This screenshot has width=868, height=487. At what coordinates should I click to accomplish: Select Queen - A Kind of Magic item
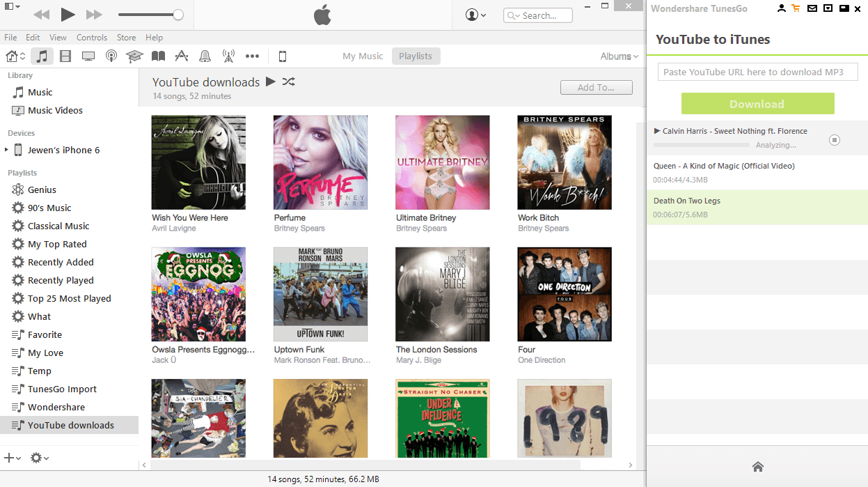pyautogui.click(x=757, y=173)
